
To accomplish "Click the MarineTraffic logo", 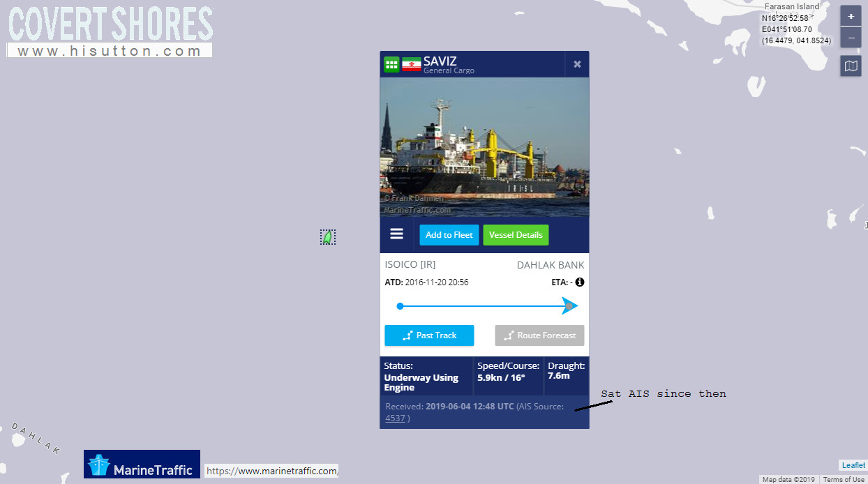I will (x=142, y=464).
